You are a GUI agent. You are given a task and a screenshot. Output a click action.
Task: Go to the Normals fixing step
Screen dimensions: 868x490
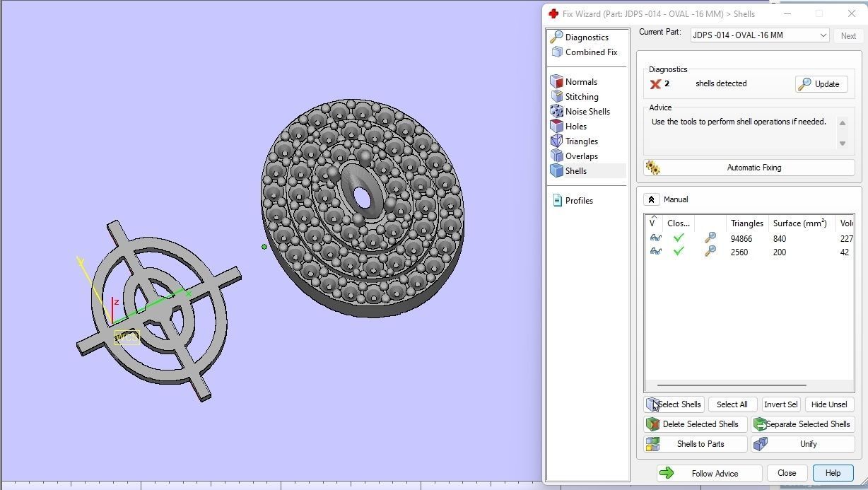coord(574,81)
